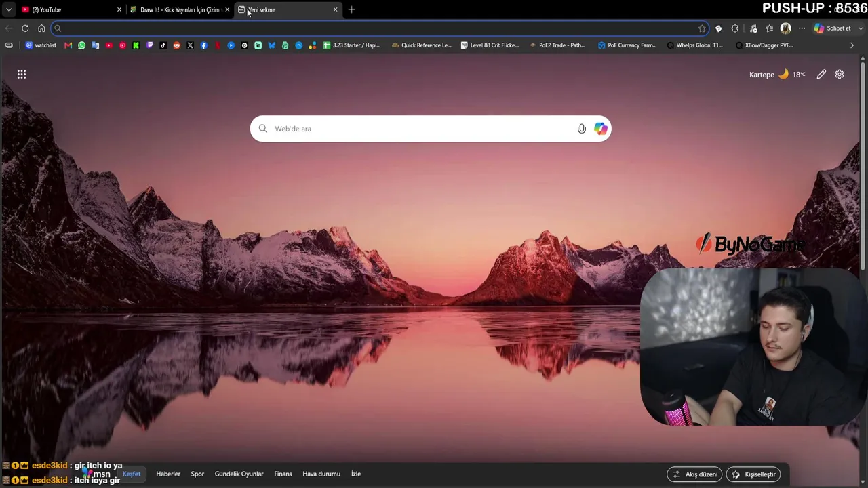868x488 pixels.
Task: Click the pencil edit background icon
Action: (821, 75)
